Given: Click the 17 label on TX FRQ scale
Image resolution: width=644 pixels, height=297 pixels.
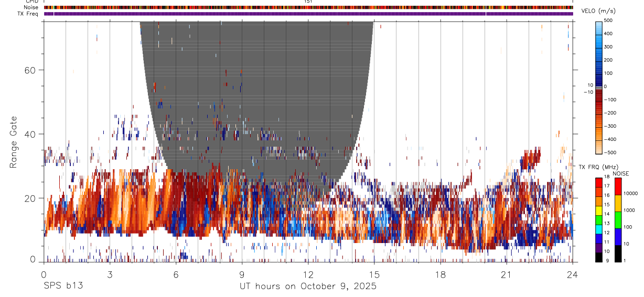Looking at the screenshot, I should click(x=607, y=186).
